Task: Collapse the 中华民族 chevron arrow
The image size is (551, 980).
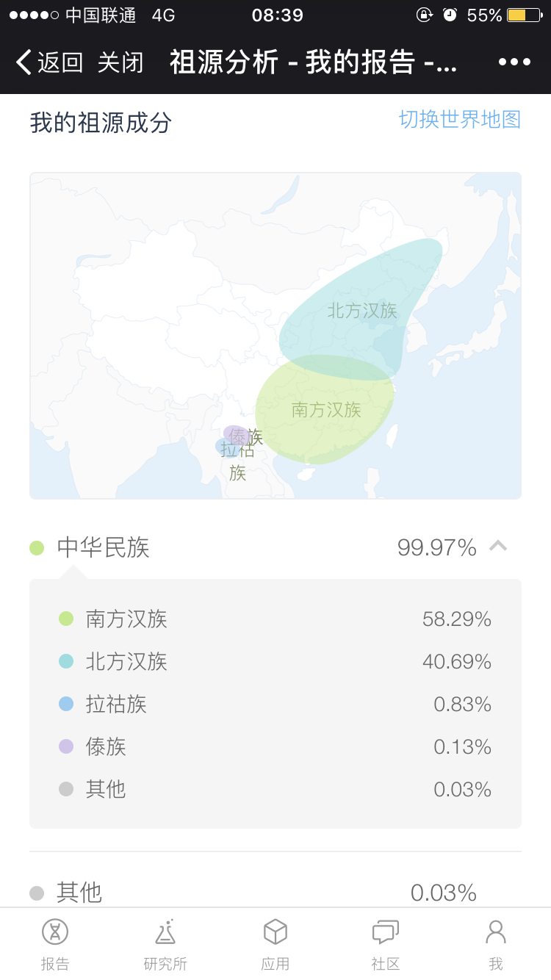Action: [498, 546]
